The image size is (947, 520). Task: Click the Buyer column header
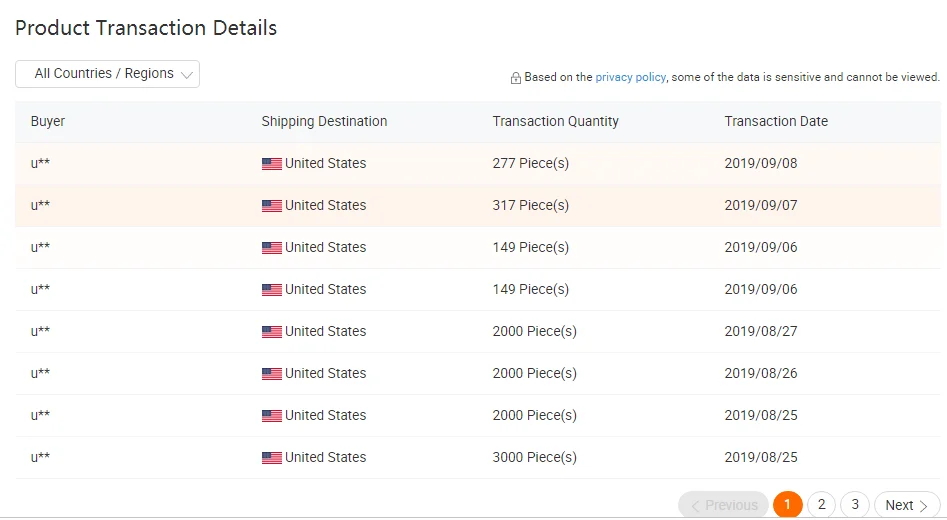point(48,122)
